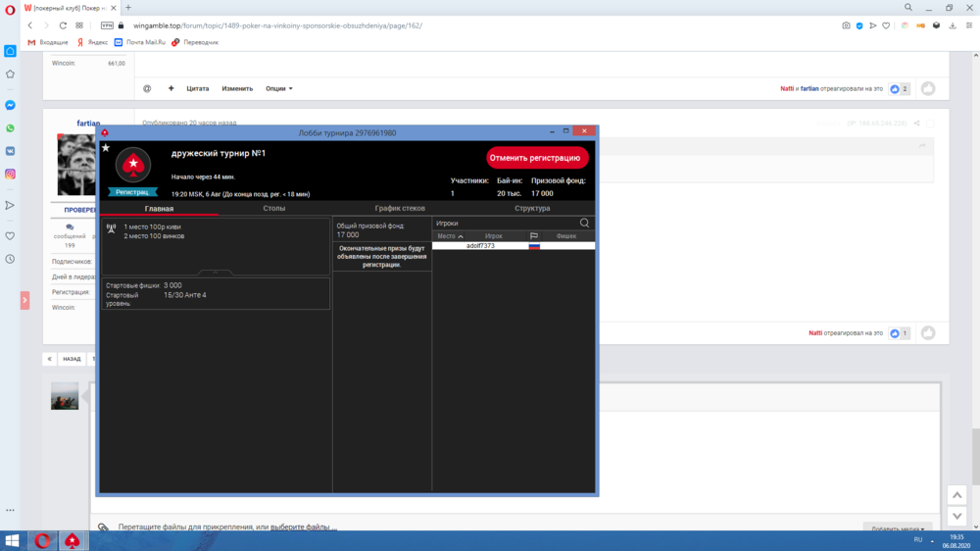Click the Цитата link
This screenshot has height=551, width=980.
(197, 88)
